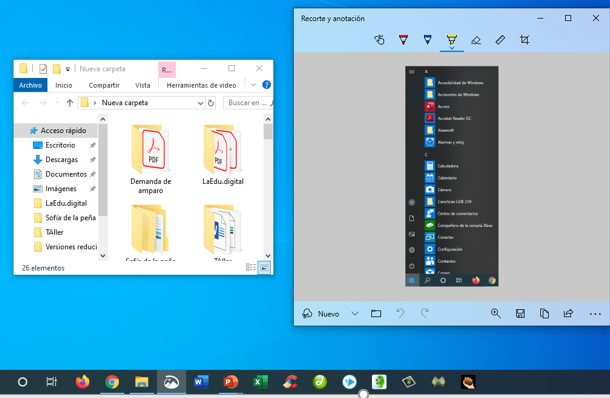The height and width of the screenshot is (398, 610).
Task: Share the snip with the share icon
Action: tap(568, 313)
